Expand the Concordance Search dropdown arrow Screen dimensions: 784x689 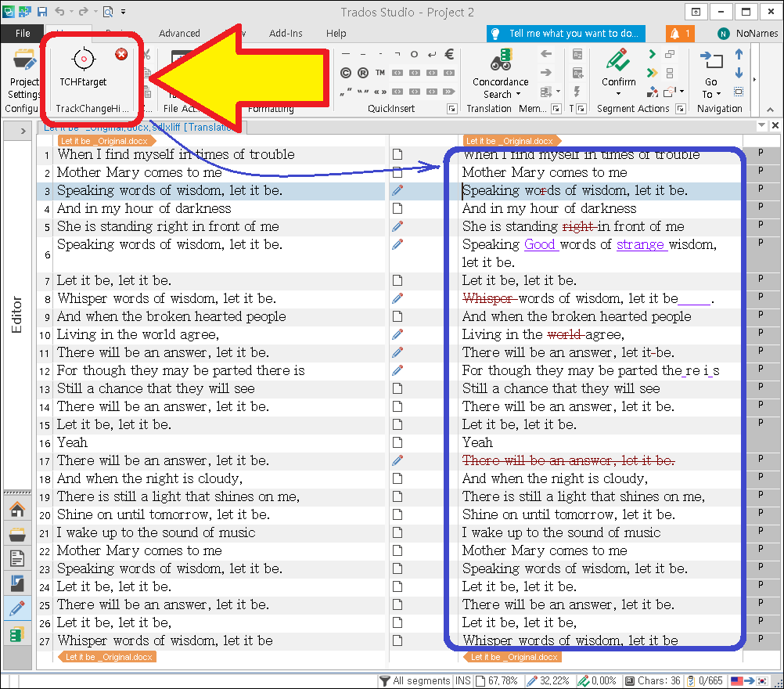pyautogui.click(x=518, y=94)
